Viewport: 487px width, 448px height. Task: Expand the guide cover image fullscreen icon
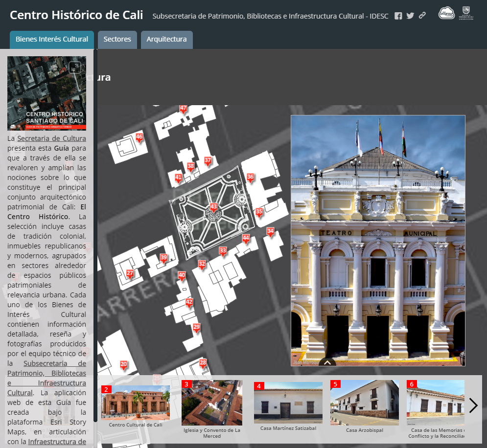click(x=75, y=67)
